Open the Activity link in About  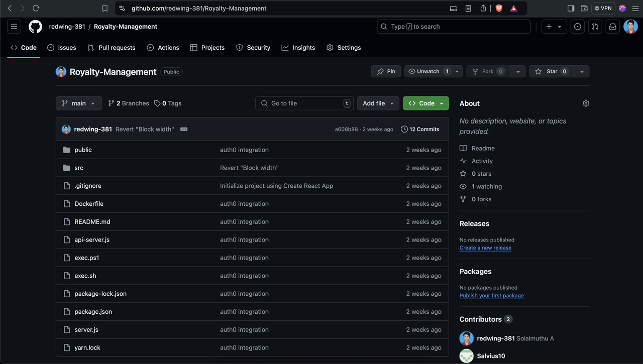coord(476,161)
